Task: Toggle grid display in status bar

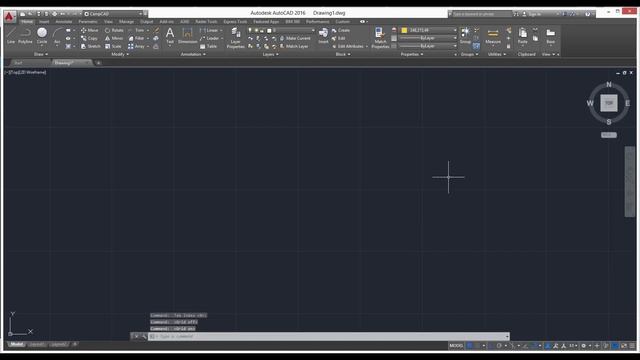Action: tap(470, 346)
